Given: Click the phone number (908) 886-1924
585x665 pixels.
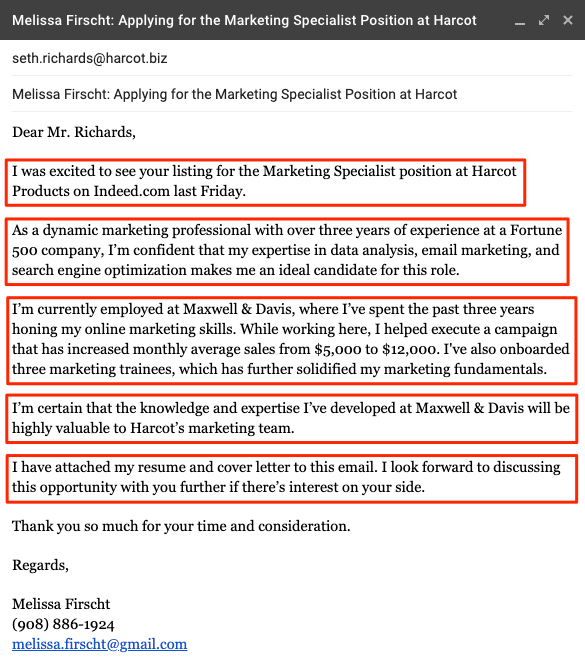Looking at the screenshot, I should click(x=63, y=624).
